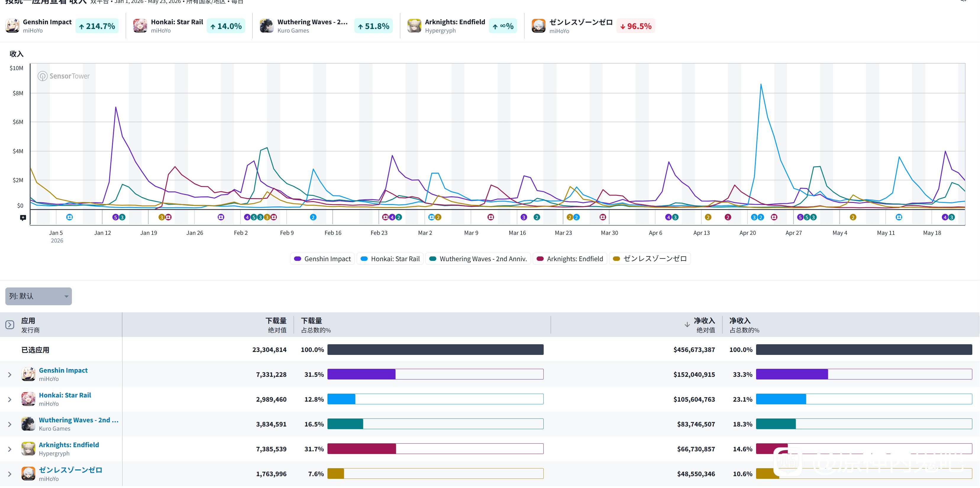Expand the ゼンレスゾーンゼロ table row
Screen dimensions: 980x488
coord(10,474)
